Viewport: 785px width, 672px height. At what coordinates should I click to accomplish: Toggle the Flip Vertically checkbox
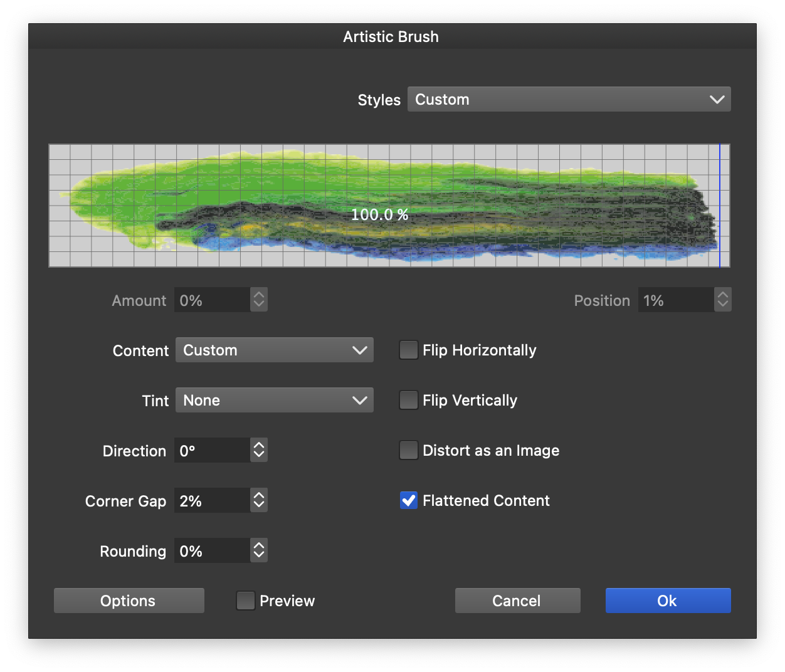pos(409,401)
